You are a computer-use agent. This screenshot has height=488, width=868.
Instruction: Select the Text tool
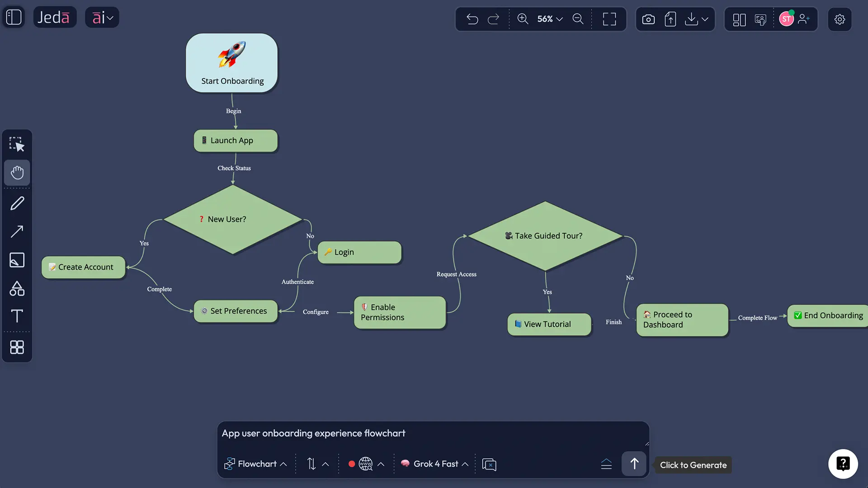click(x=17, y=316)
